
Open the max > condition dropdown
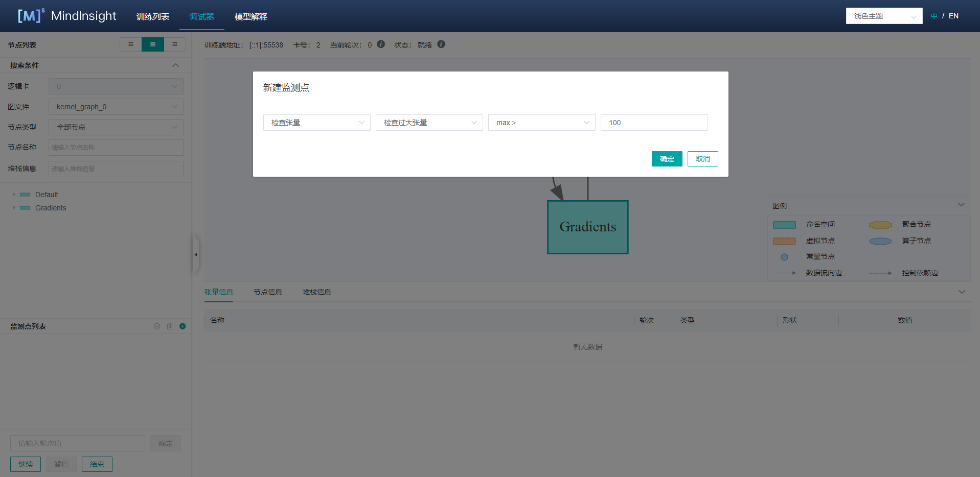coord(541,123)
